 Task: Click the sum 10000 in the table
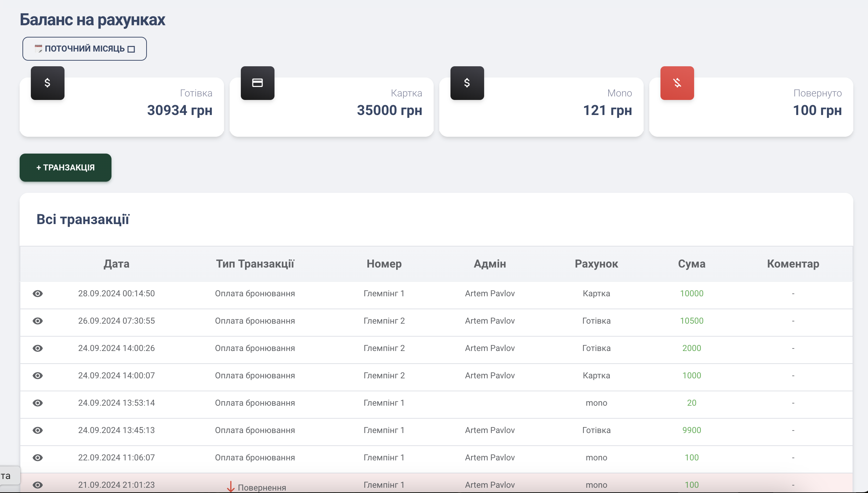[x=692, y=293]
